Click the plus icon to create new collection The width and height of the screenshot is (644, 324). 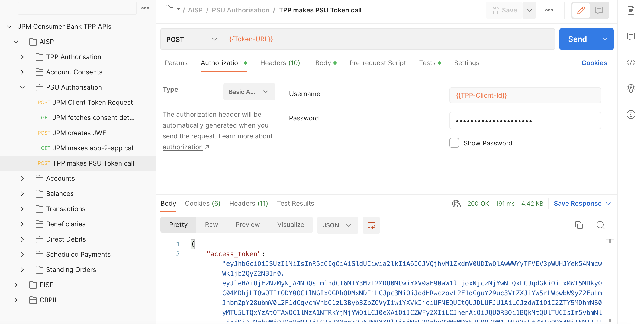pos(9,8)
